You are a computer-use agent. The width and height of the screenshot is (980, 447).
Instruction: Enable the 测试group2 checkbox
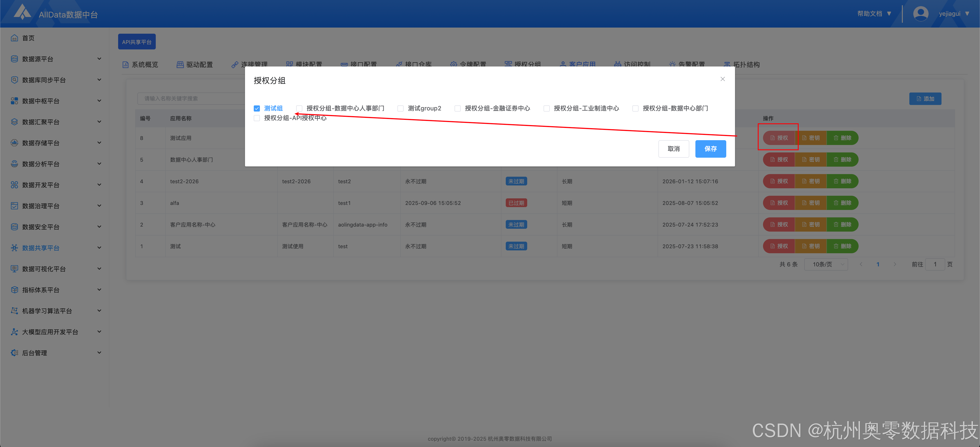tap(401, 108)
